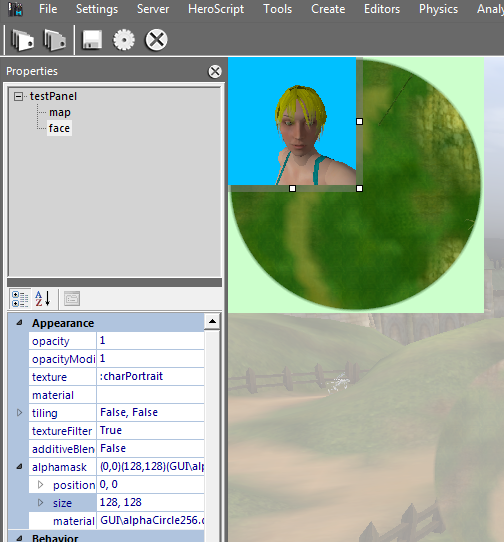Open the File menu
Viewport: 504px width, 542px height.
coord(48,9)
